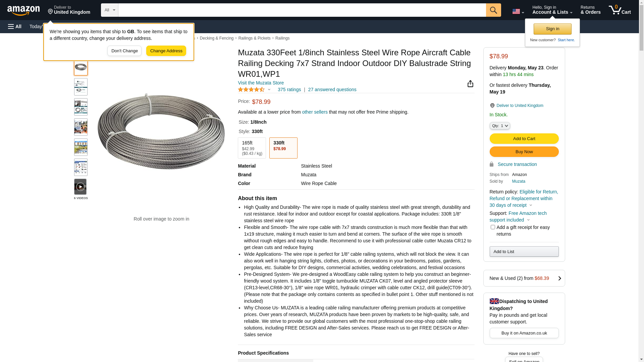644x362 pixels.
Task: Click the search magnifier button
Action: pyautogui.click(x=493, y=10)
